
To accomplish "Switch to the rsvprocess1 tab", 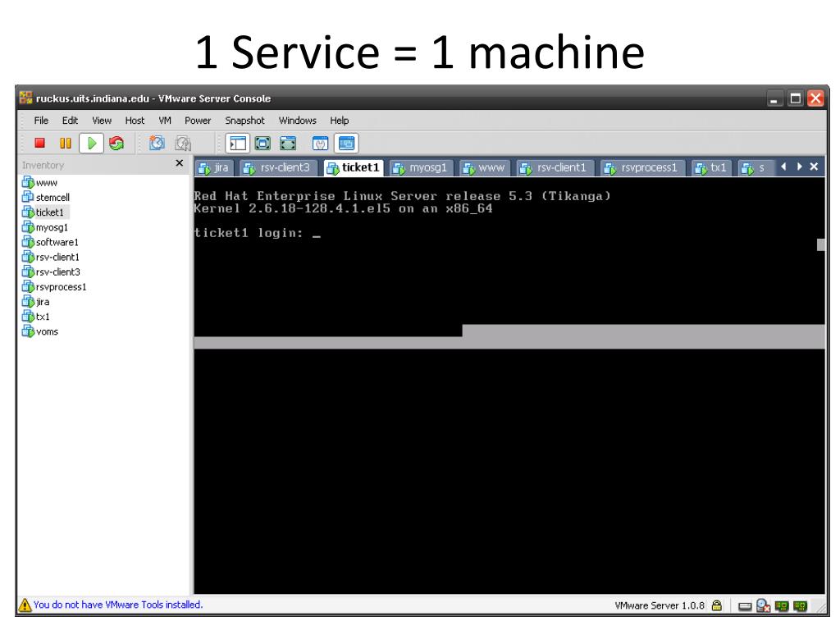I will 642,167.
